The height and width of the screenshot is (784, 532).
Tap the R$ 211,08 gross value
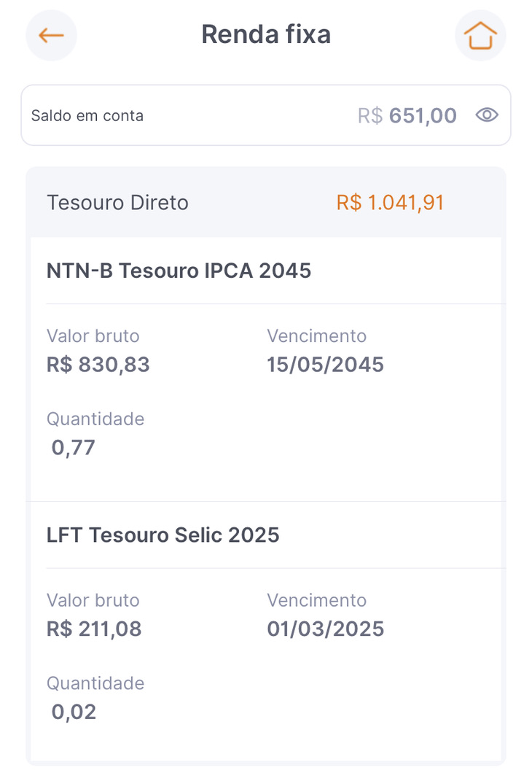tap(94, 629)
